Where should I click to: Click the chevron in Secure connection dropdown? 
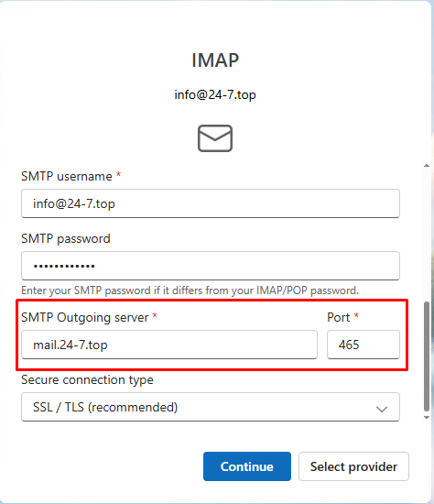pos(382,409)
